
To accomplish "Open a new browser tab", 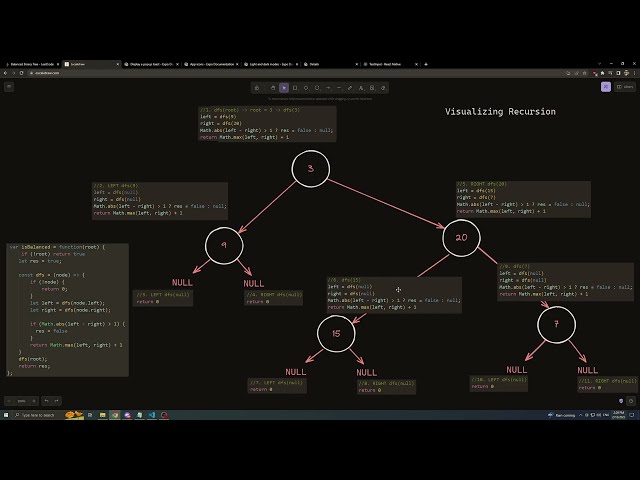I will [x=426, y=64].
